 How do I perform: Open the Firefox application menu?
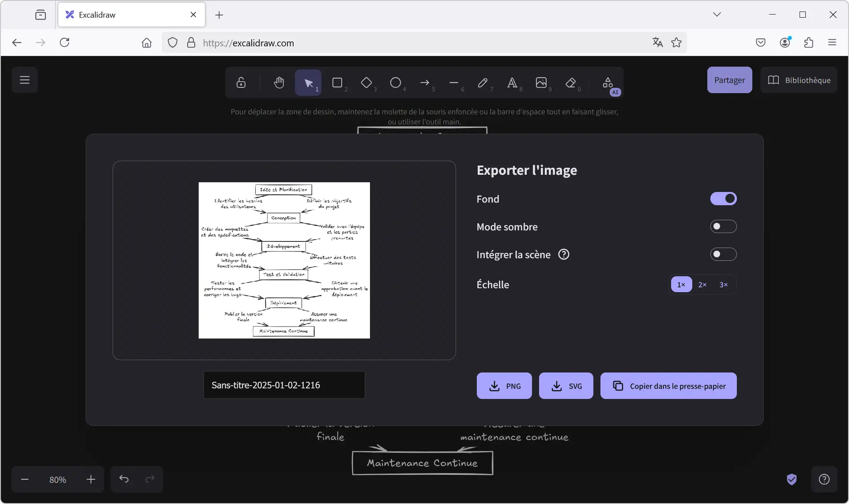[x=832, y=42]
